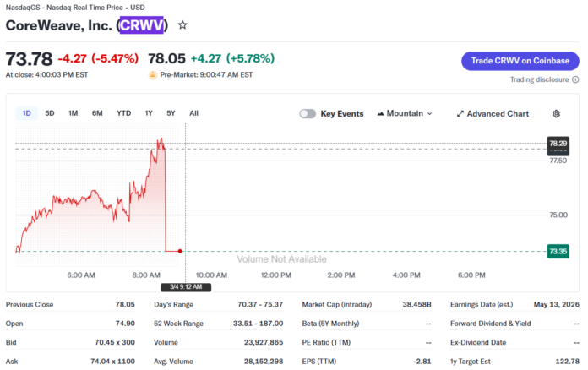Click the 73.35 current price label
The height and width of the screenshot is (370, 588).
(x=558, y=251)
